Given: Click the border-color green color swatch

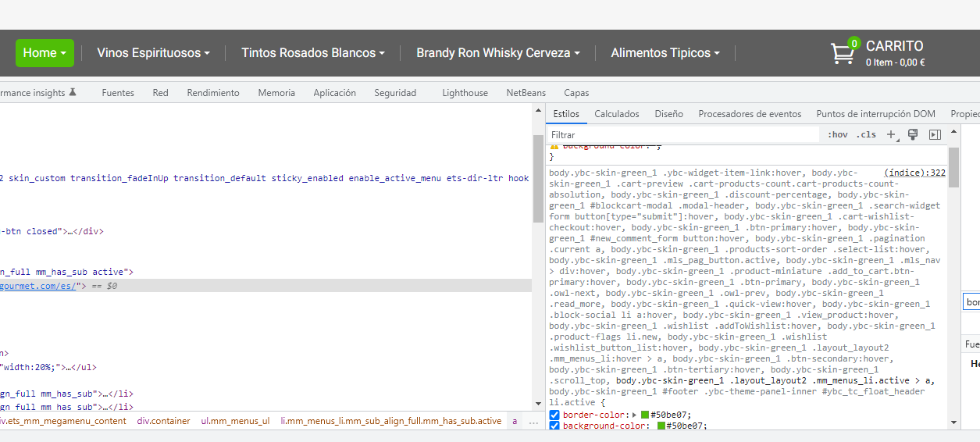Looking at the screenshot, I should point(645,415).
